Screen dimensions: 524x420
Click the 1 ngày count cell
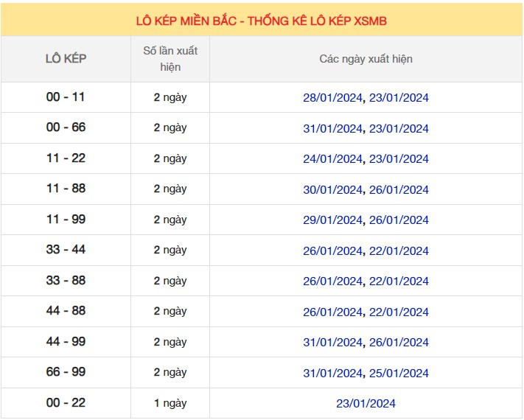[x=170, y=403]
